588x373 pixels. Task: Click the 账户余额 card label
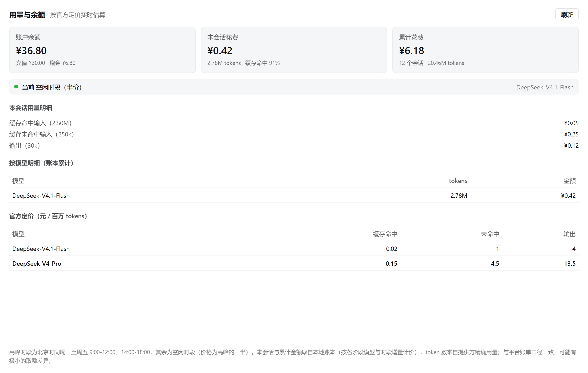pyautogui.click(x=28, y=37)
